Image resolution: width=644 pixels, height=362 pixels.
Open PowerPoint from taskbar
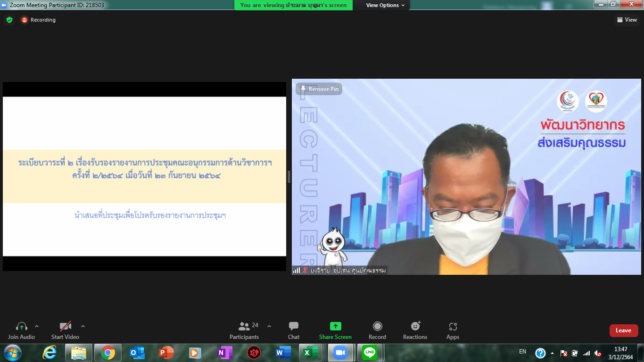pos(166,353)
